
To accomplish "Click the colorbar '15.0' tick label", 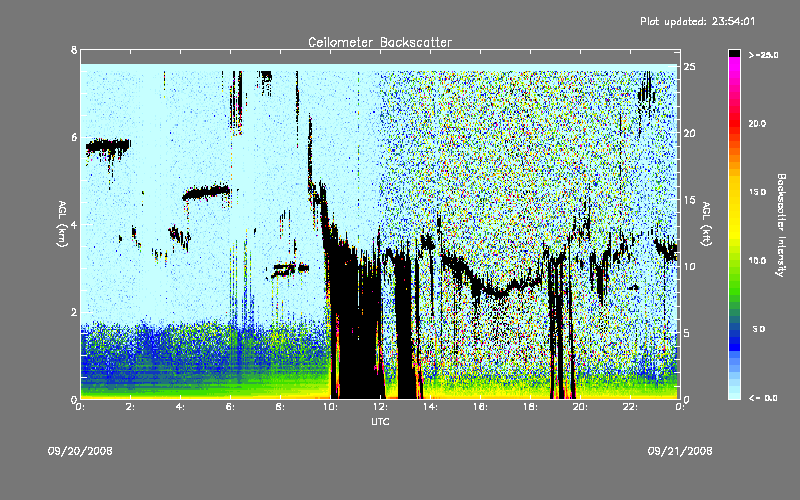I will click(757, 192).
